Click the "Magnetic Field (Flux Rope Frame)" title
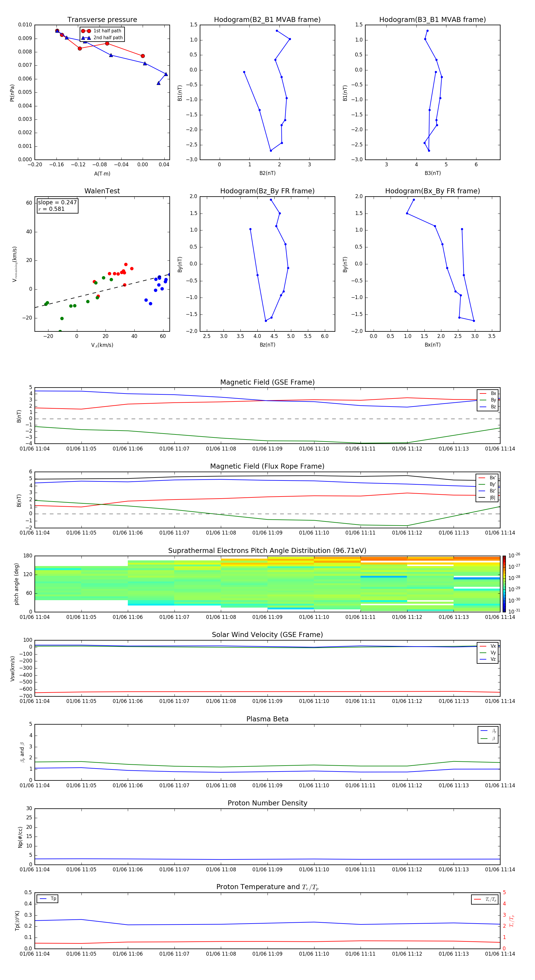The width and height of the screenshot is (535, 980). tap(267, 467)
